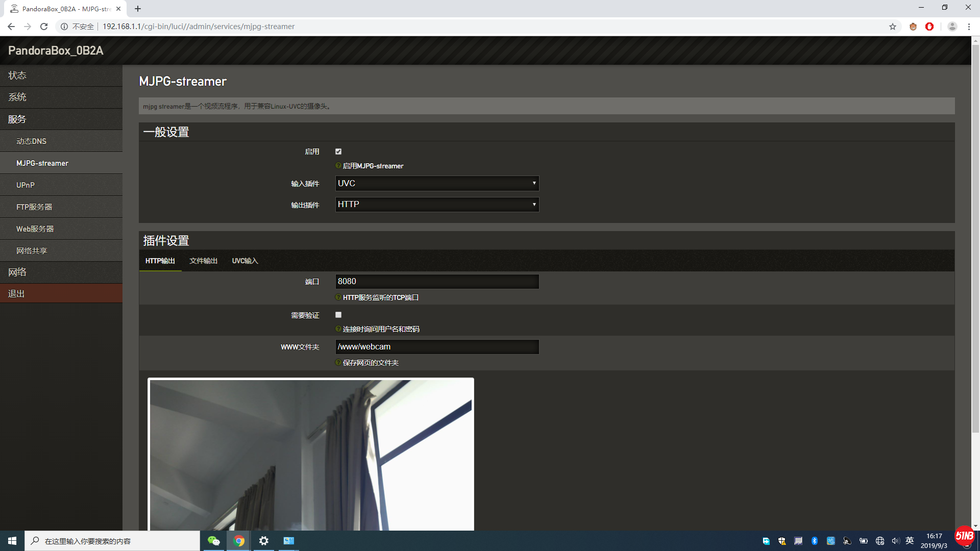Click the red Opera extension icon

tap(929, 27)
